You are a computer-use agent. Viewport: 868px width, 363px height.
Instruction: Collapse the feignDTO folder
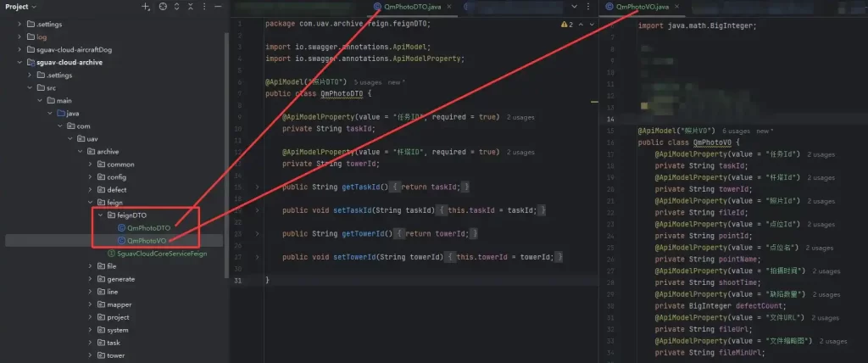coord(100,215)
